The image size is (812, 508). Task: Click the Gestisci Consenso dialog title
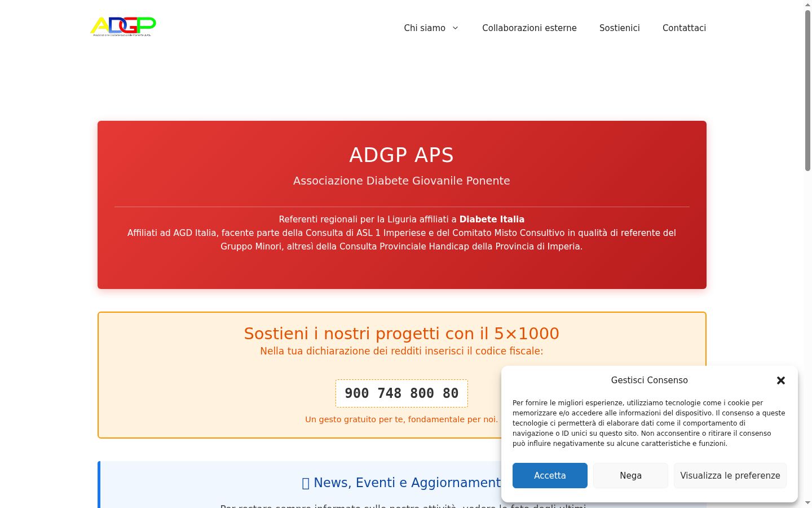pos(650,380)
